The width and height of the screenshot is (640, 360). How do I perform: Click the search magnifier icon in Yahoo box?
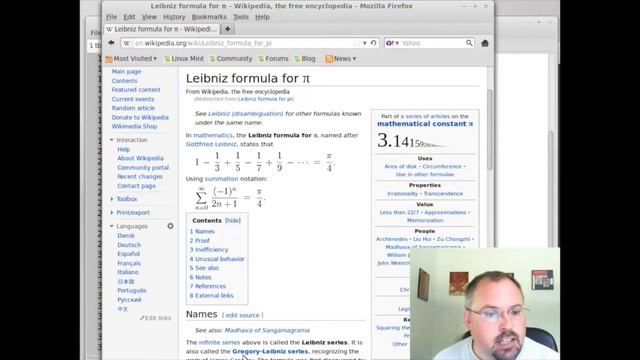pyautogui.click(x=469, y=43)
